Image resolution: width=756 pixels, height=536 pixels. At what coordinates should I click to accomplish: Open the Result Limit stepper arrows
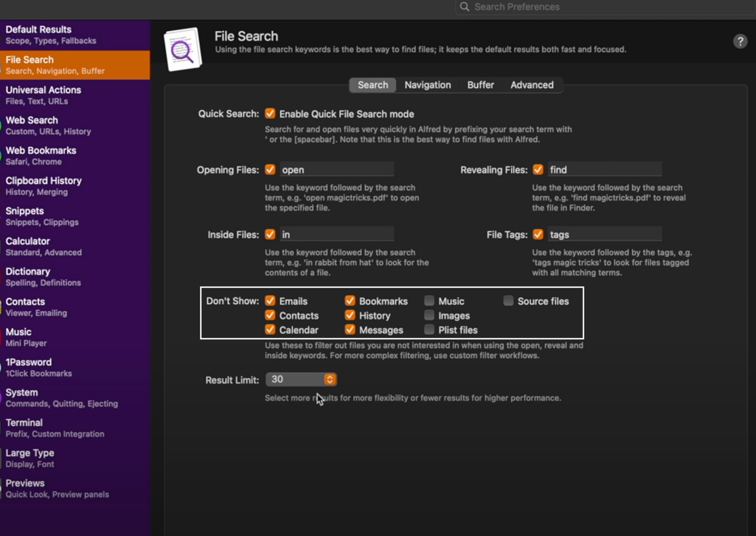tap(330, 379)
